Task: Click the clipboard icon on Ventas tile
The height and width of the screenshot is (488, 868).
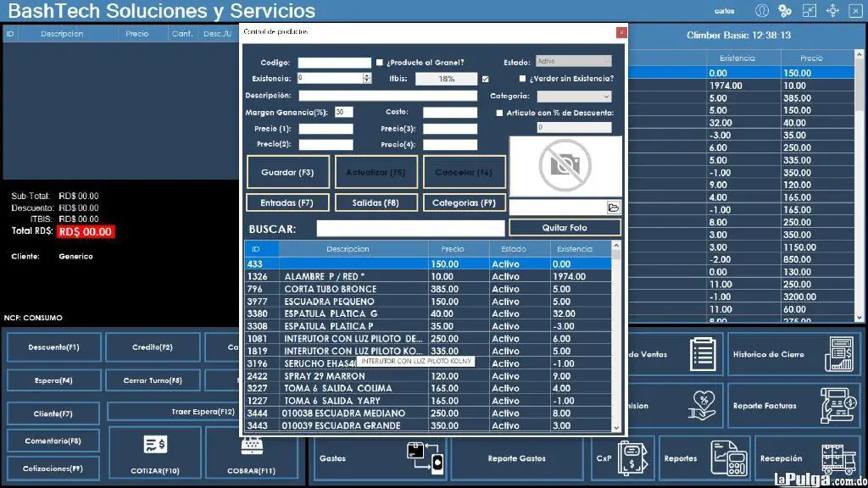Action: point(703,354)
